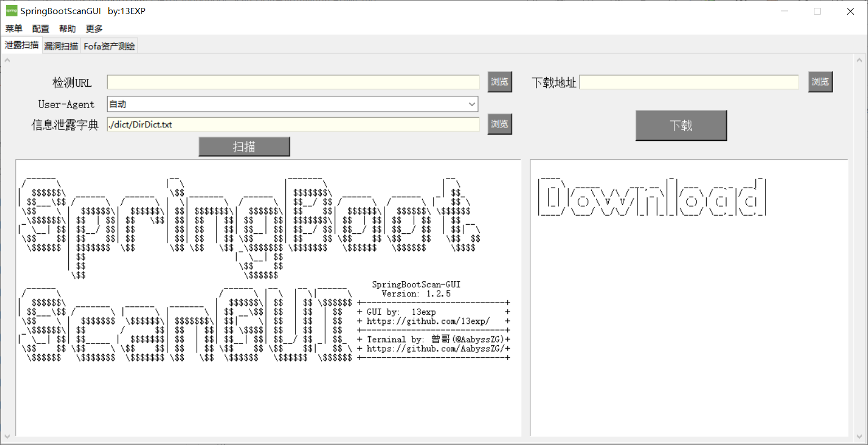868x445 pixels.
Task: Click the Download ASCII output pane
Action: point(689,298)
